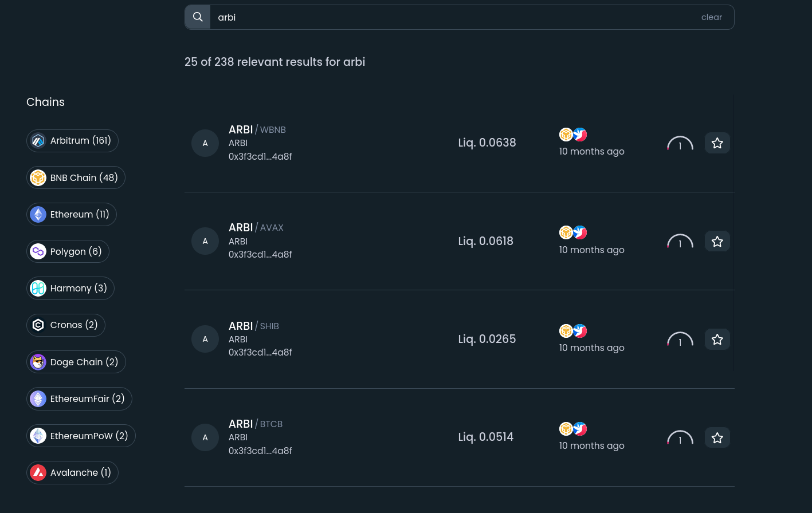Filter by Arbitrum chain
Screen dimensions: 812x513
pos(72,141)
